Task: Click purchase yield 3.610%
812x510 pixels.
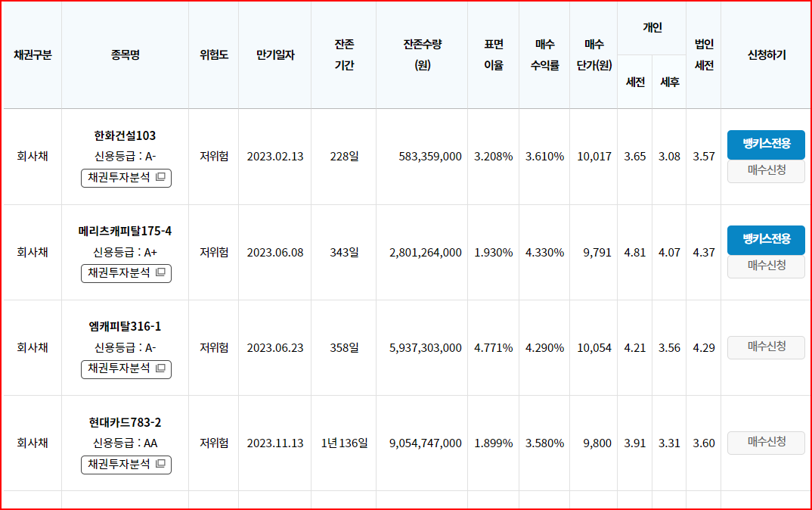Action: click(x=545, y=157)
